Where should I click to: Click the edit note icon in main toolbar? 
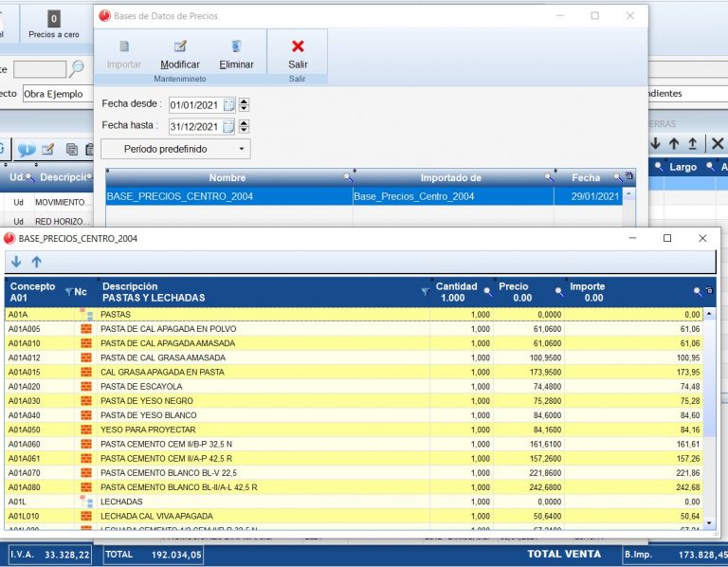tap(47, 149)
